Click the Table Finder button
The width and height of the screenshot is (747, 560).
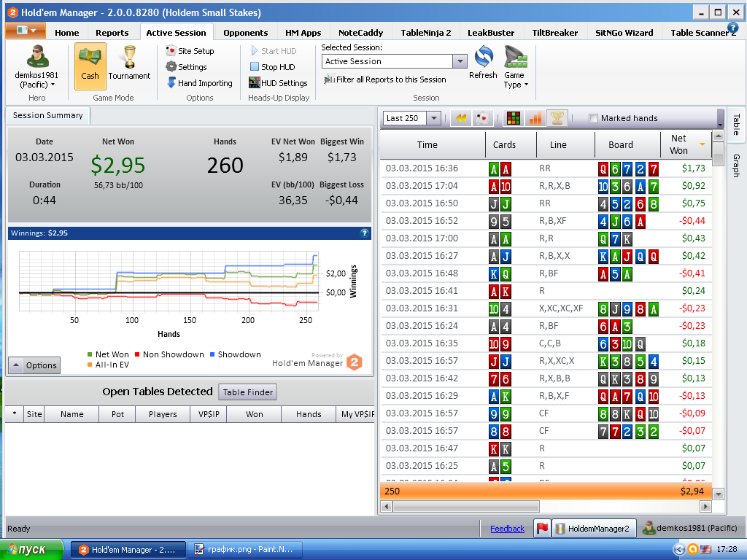248,392
